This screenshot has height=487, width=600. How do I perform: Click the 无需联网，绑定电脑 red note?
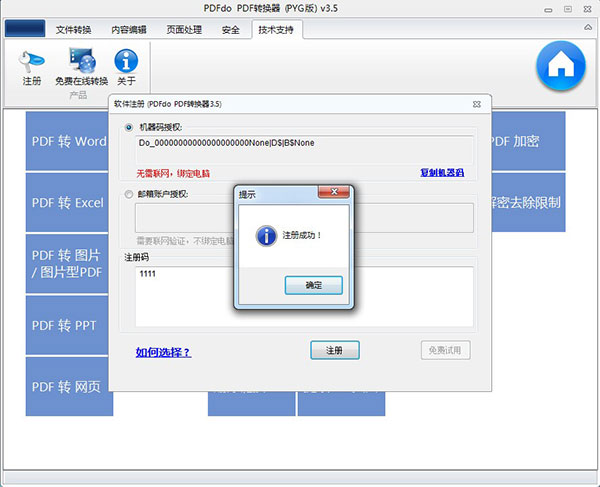(173, 174)
